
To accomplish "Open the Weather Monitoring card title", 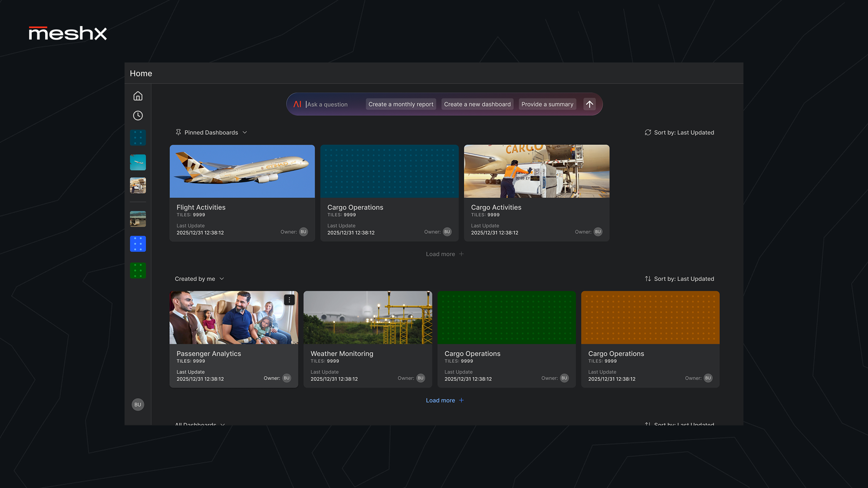I will click(x=342, y=354).
